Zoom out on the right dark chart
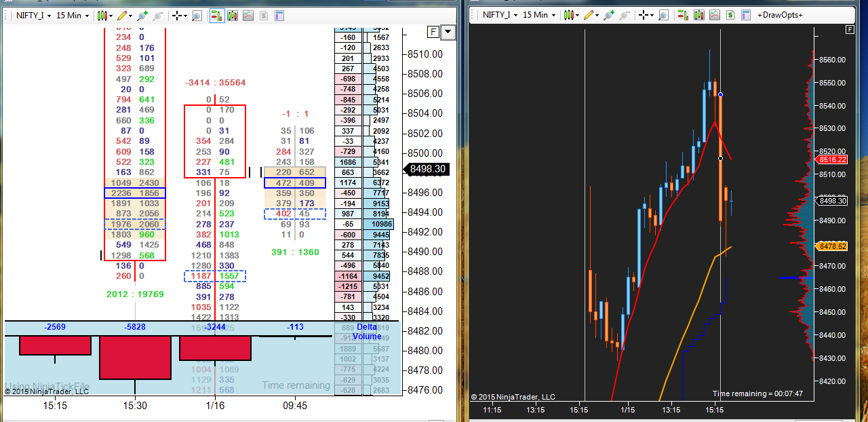This screenshot has height=422, width=868. [x=625, y=15]
